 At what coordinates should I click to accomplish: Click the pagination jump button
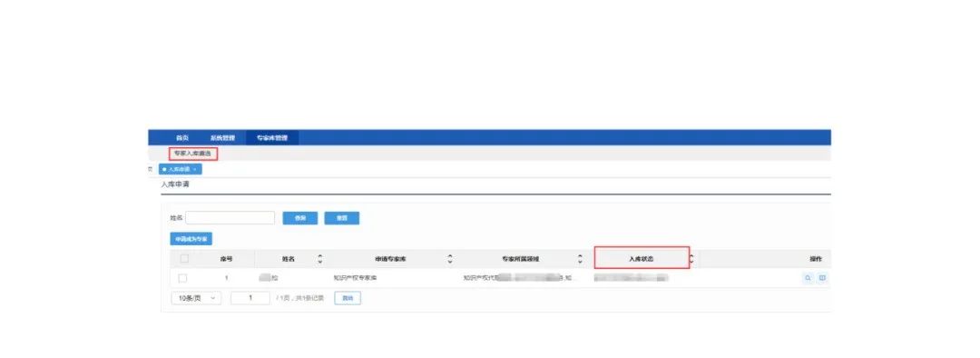pyautogui.click(x=348, y=299)
